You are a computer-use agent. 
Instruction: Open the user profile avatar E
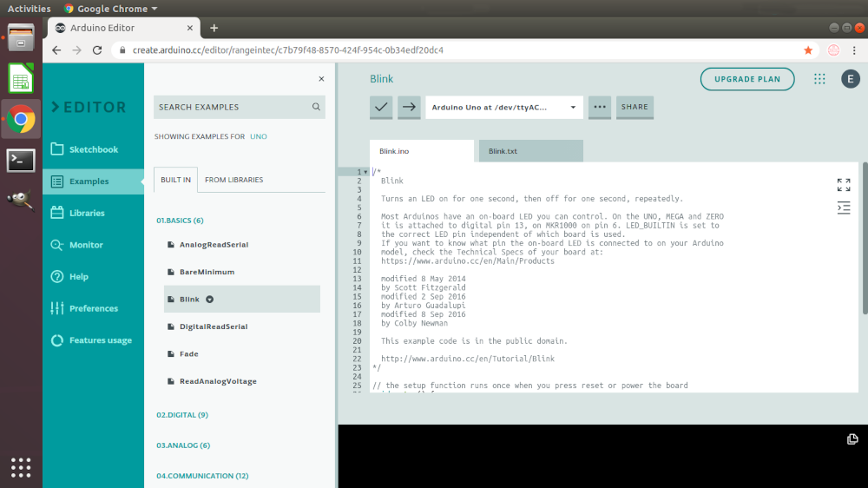click(851, 79)
